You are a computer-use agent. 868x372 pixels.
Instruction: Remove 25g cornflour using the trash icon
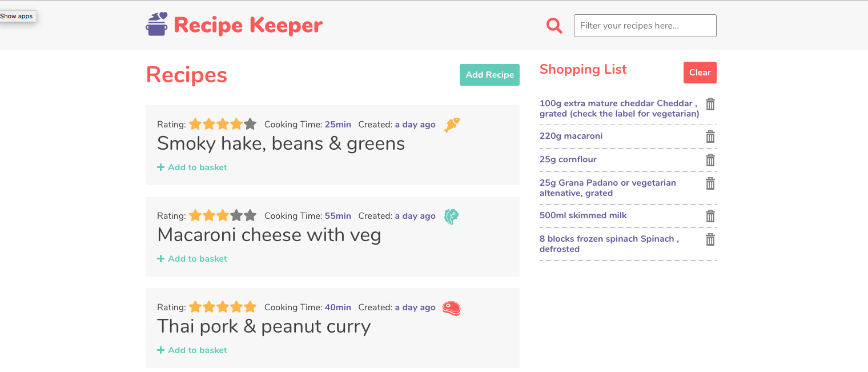[x=710, y=160]
